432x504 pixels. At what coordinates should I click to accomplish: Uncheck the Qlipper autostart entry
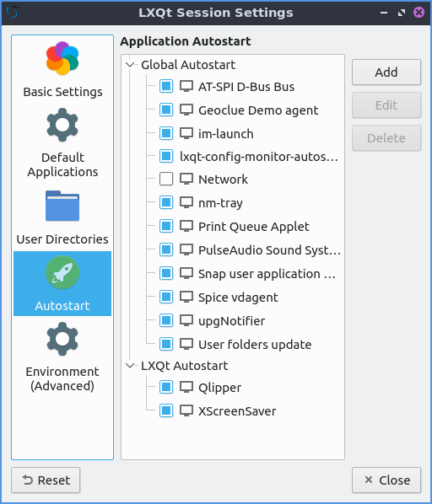pos(166,387)
